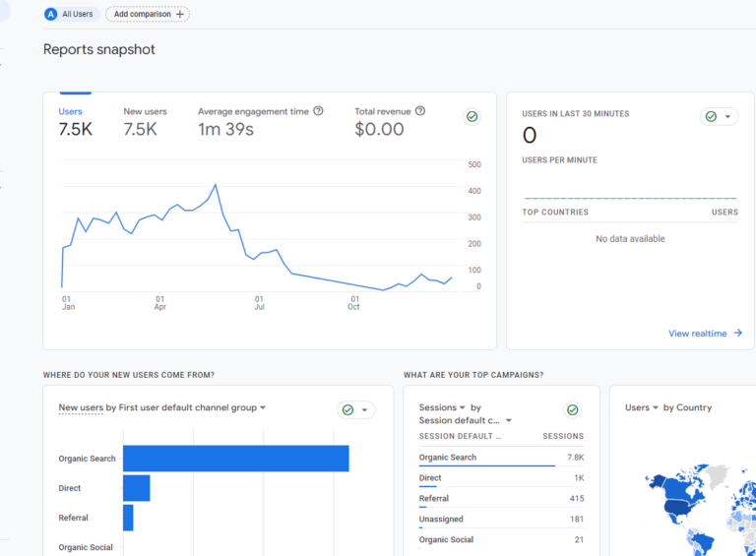Image resolution: width=756 pixels, height=556 pixels.
Task: Select the New users metric tab
Action: point(145,121)
